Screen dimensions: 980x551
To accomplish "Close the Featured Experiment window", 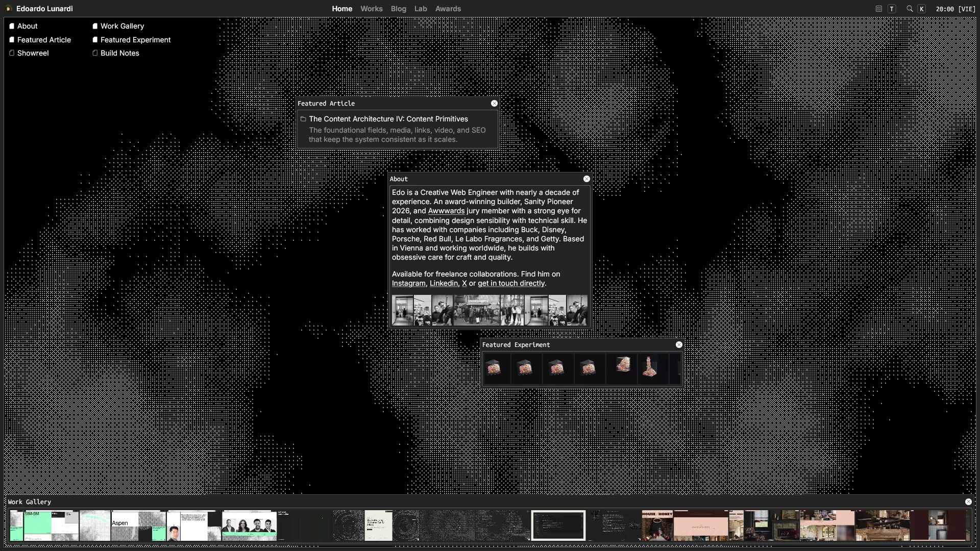I will [679, 345].
